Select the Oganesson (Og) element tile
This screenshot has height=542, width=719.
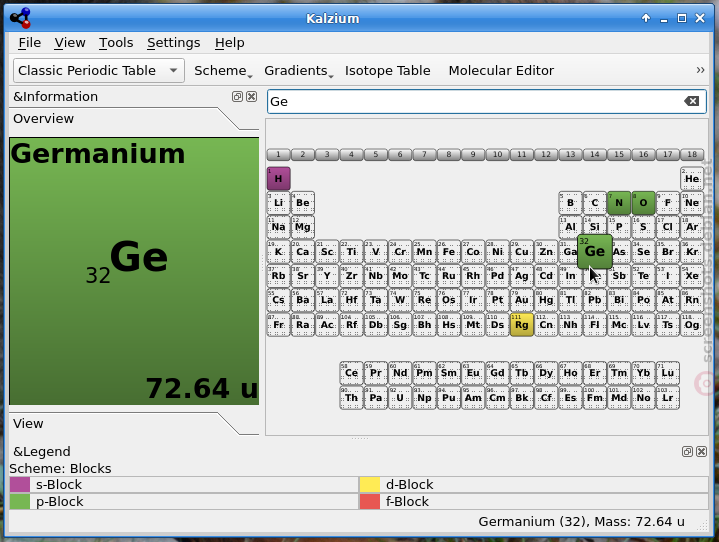point(692,325)
